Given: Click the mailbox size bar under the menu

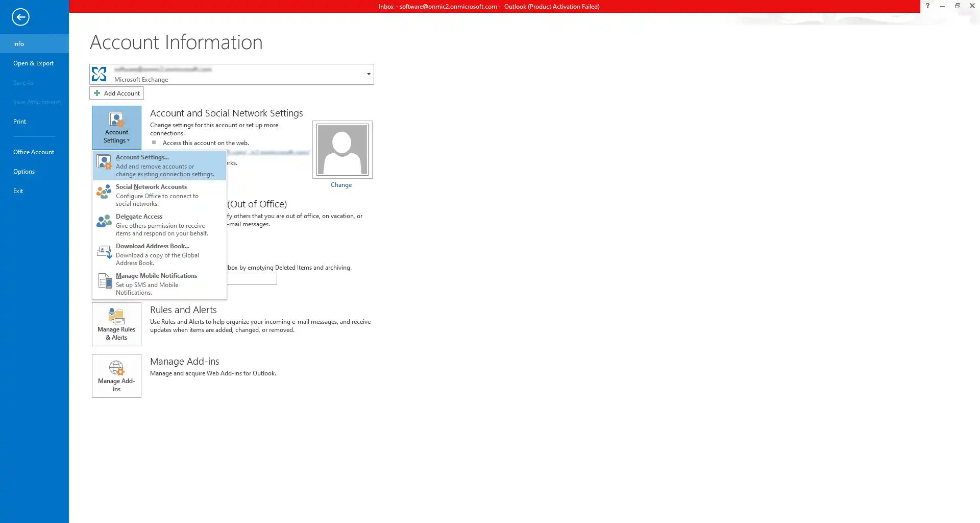Looking at the screenshot, I should (x=252, y=279).
